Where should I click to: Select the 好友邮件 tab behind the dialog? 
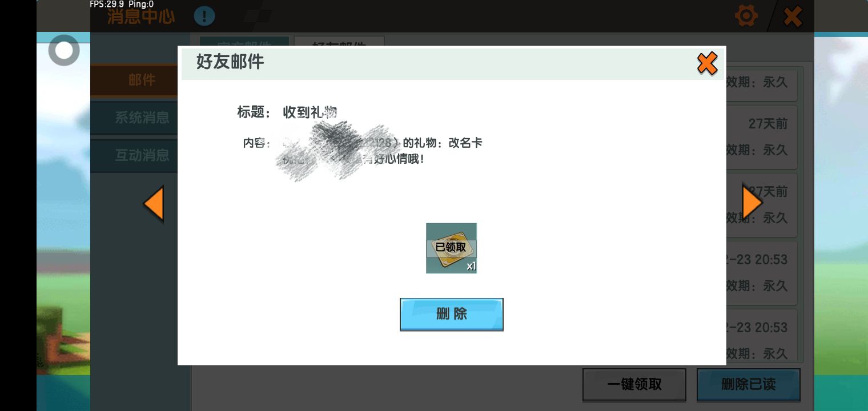coord(339,41)
